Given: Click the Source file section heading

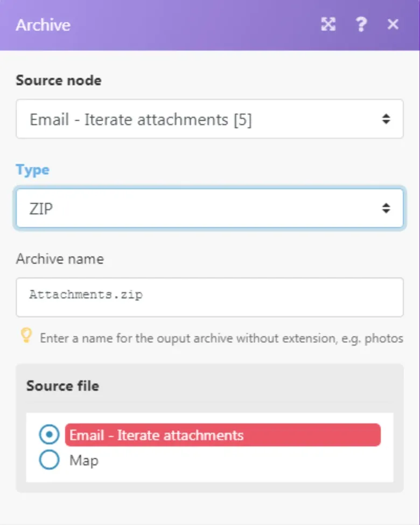Looking at the screenshot, I should pos(62,386).
